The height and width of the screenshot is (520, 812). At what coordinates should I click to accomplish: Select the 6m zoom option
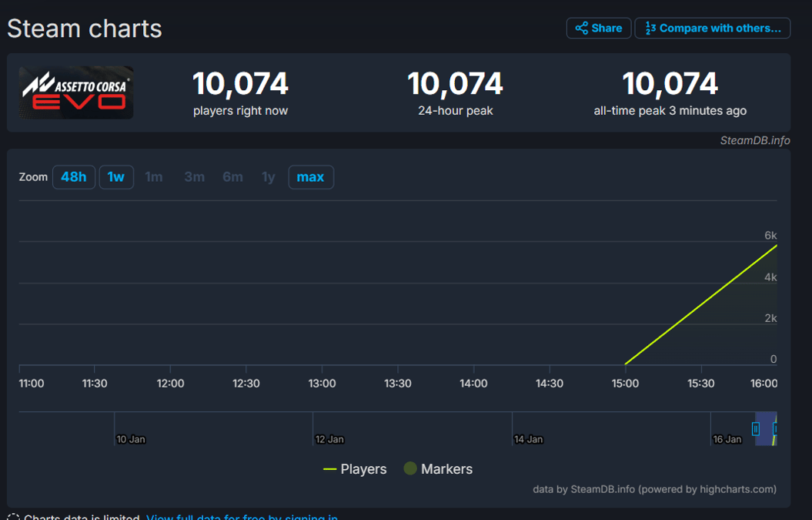(232, 176)
